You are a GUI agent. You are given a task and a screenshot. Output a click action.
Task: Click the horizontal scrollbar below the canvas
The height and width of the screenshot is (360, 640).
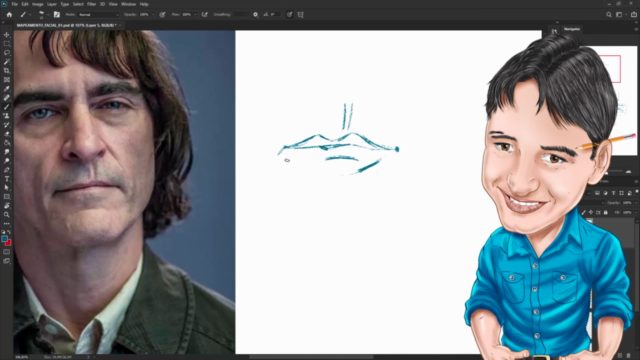tap(310, 357)
